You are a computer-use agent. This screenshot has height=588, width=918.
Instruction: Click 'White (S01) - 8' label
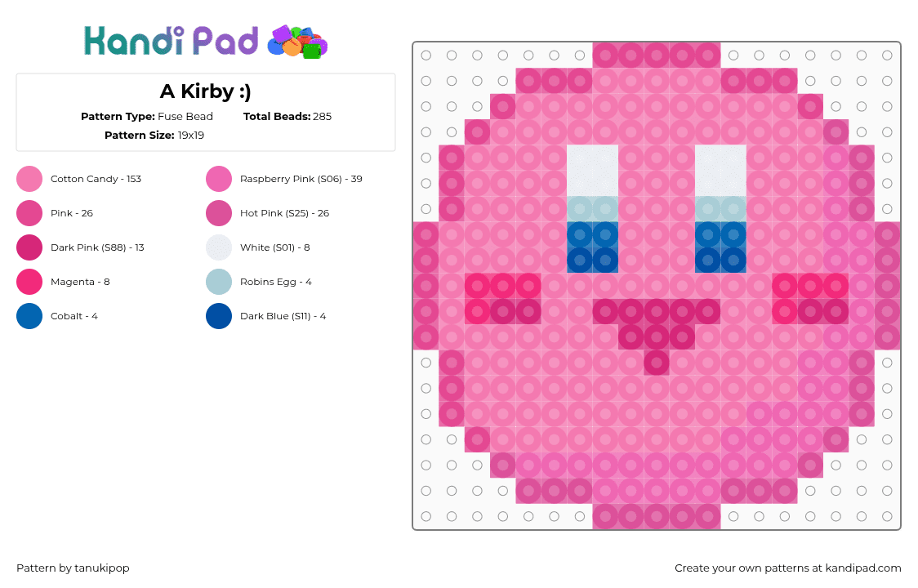point(274,247)
